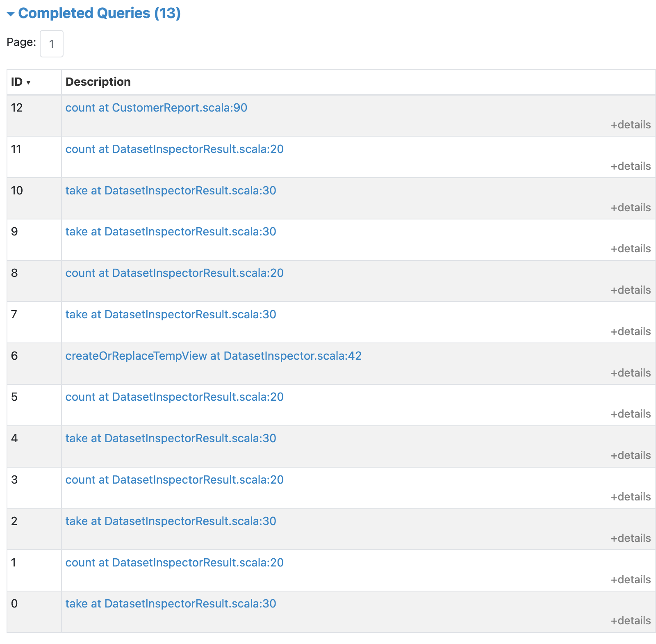Expand +details for query 0

click(631, 621)
